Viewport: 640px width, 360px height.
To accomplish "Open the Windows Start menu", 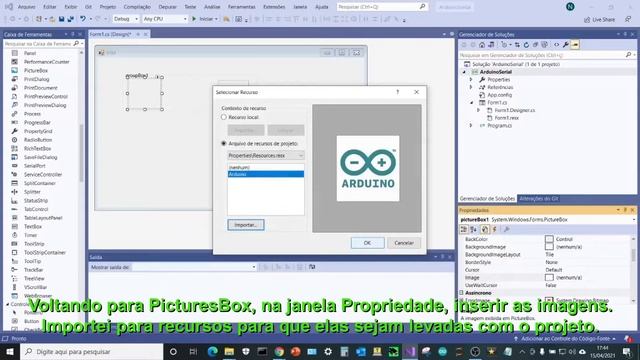I will point(10,351).
